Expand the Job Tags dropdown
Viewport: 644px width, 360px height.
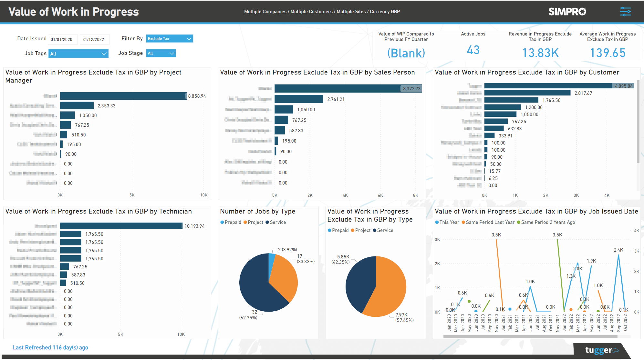78,53
